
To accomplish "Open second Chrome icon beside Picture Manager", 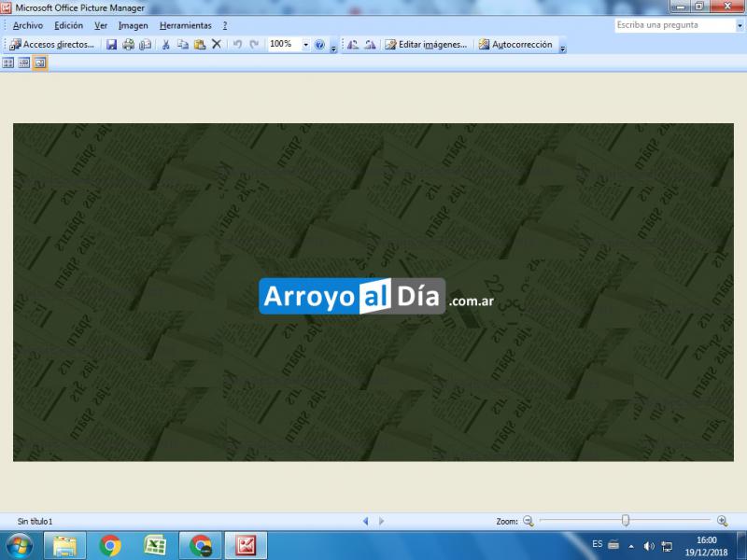I will coord(201,546).
